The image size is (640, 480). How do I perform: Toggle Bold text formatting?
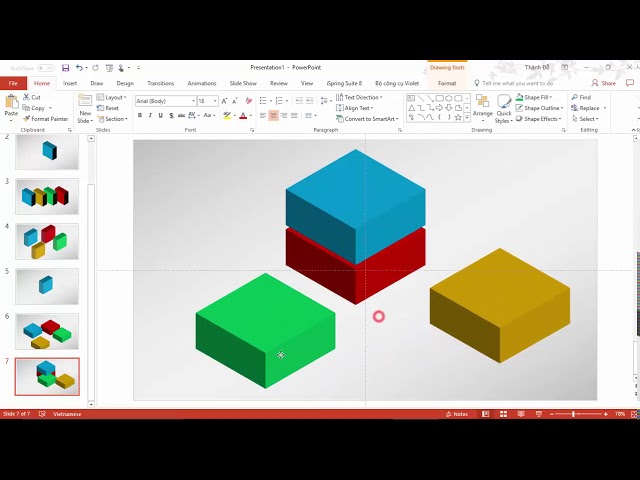[x=140, y=116]
